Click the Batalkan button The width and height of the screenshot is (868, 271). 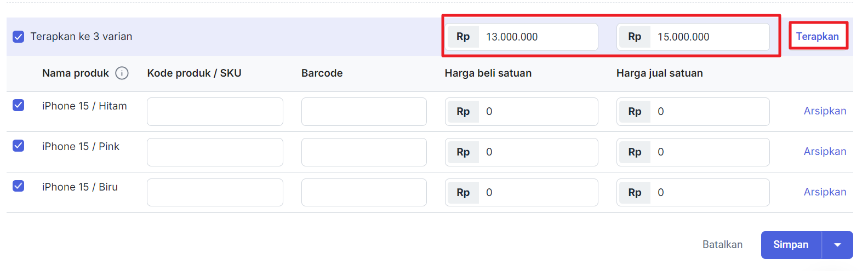pos(722,245)
